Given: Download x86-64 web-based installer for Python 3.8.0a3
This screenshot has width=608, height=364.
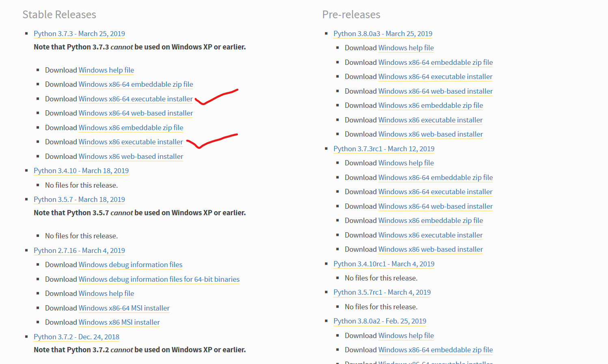Looking at the screenshot, I should (436, 91).
